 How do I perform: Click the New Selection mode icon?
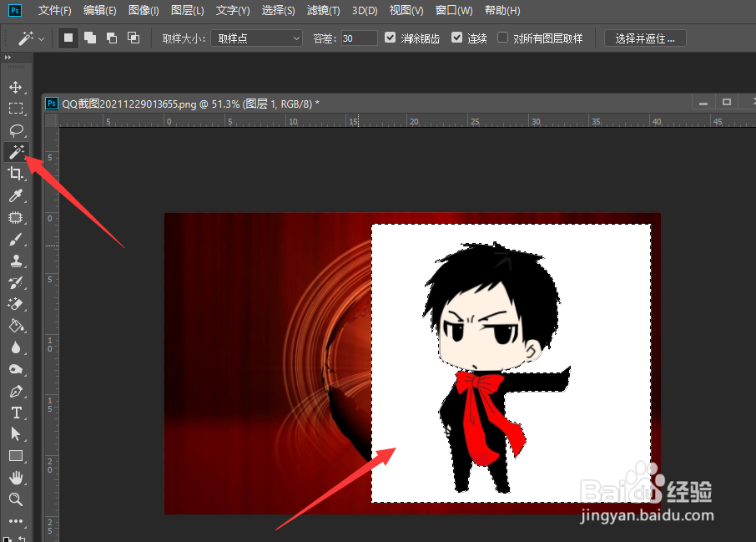[x=68, y=38]
